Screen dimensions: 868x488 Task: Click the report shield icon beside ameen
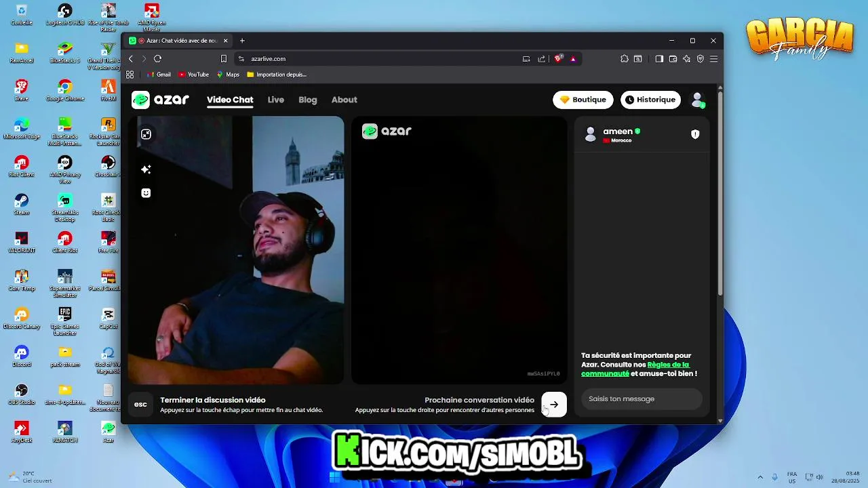(x=695, y=134)
